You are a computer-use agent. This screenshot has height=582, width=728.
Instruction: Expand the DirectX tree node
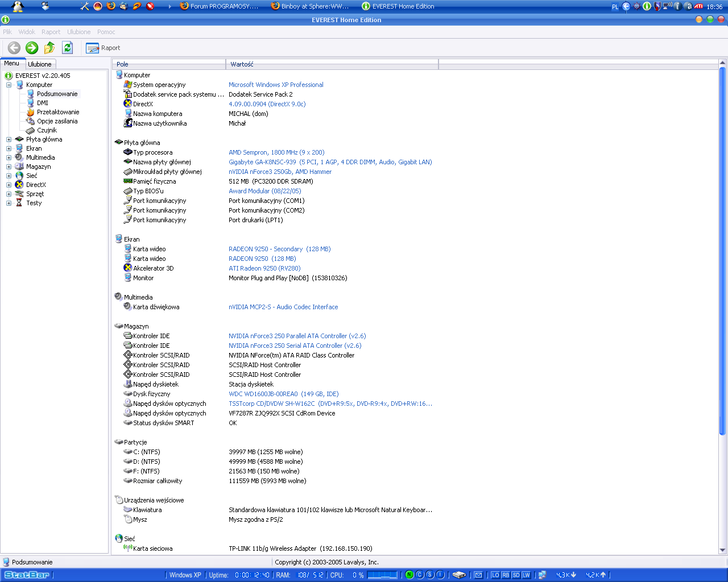coord(9,185)
